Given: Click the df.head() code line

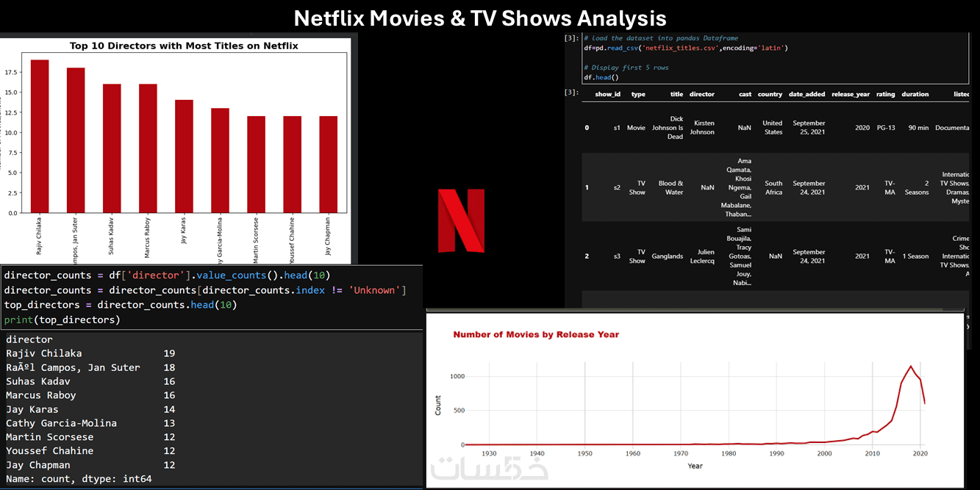Looking at the screenshot, I should [x=601, y=77].
